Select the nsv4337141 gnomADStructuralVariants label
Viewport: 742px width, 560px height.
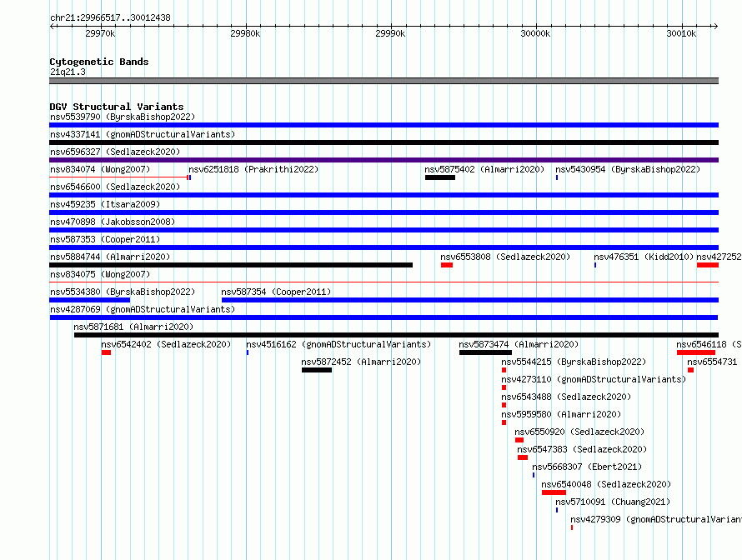(143, 134)
